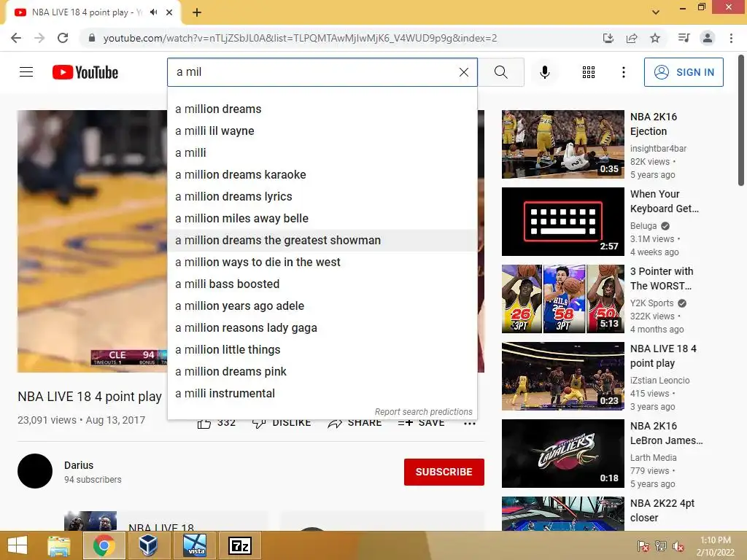Open Y2K Sports channel name
The height and width of the screenshot is (560, 747).
651,303
